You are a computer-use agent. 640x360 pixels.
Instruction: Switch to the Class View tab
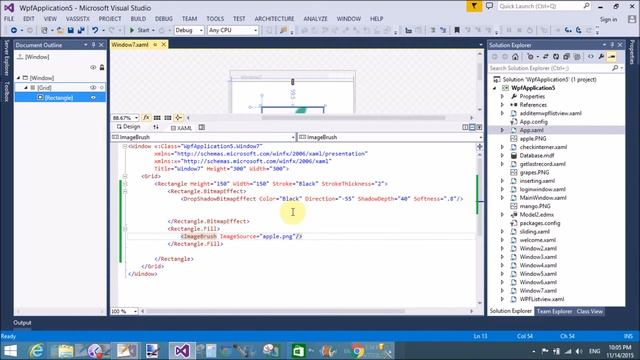(x=589, y=311)
